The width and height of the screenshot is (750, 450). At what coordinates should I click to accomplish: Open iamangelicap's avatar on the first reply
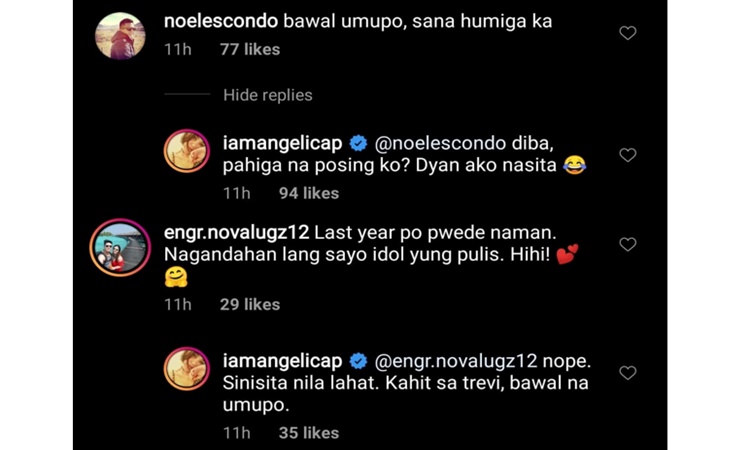[187, 151]
